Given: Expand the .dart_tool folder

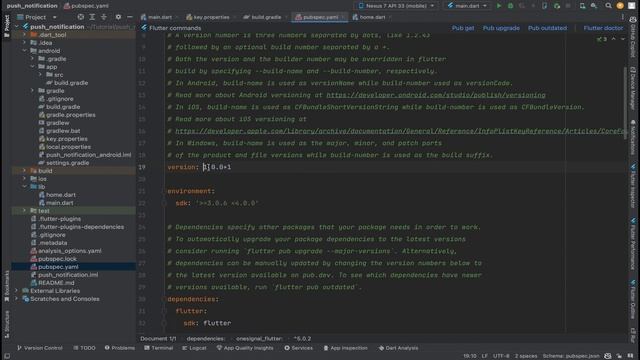Looking at the screenshot, I should pyautogui.click(x=24, y=35).
